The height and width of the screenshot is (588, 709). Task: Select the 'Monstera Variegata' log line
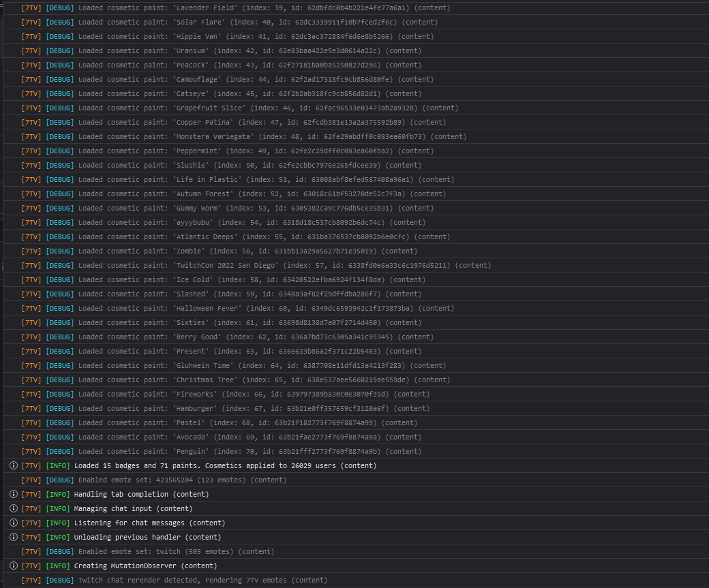pyautogui.click(x=357, y=136)
